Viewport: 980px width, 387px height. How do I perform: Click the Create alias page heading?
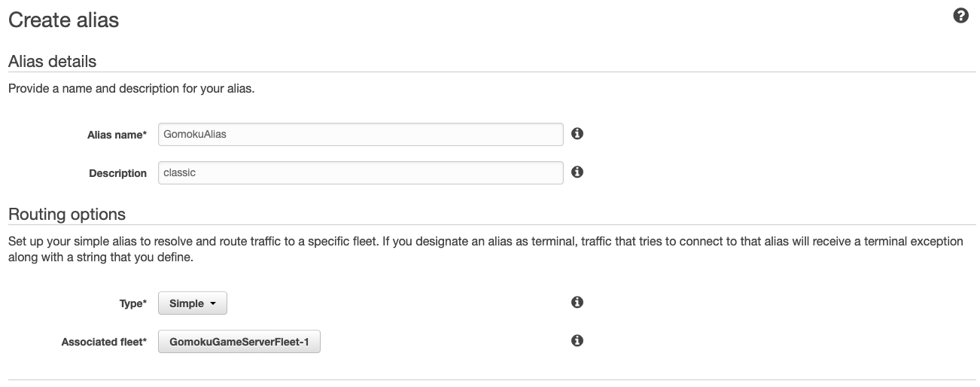pos(63,20)
